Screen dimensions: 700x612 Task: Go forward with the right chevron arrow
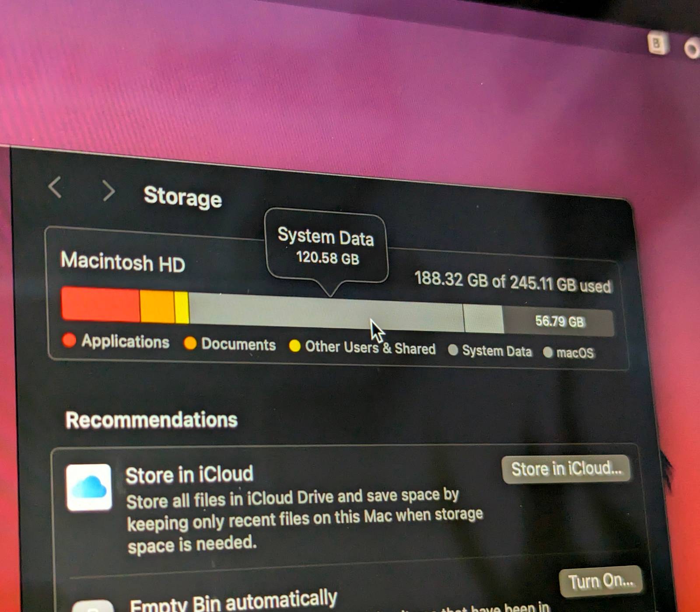point(108,191)
